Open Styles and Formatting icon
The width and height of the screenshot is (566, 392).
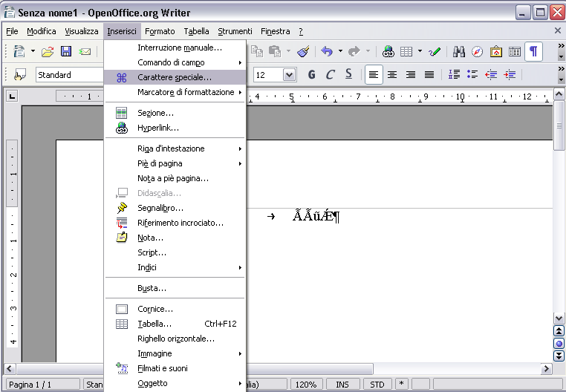pos(20,75)
